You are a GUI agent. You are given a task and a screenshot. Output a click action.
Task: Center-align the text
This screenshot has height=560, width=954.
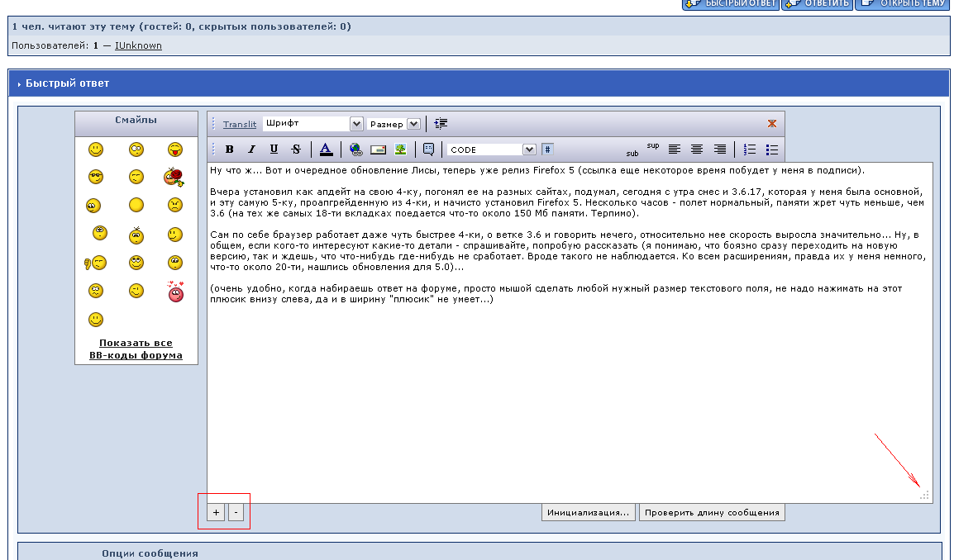tap(697, 149)
